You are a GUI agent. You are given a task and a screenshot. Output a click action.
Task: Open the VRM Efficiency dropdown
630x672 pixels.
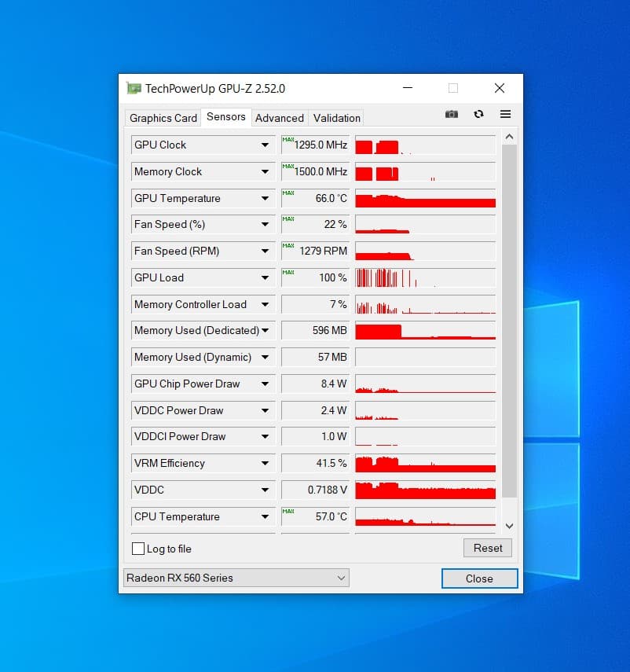coord(265,463)
